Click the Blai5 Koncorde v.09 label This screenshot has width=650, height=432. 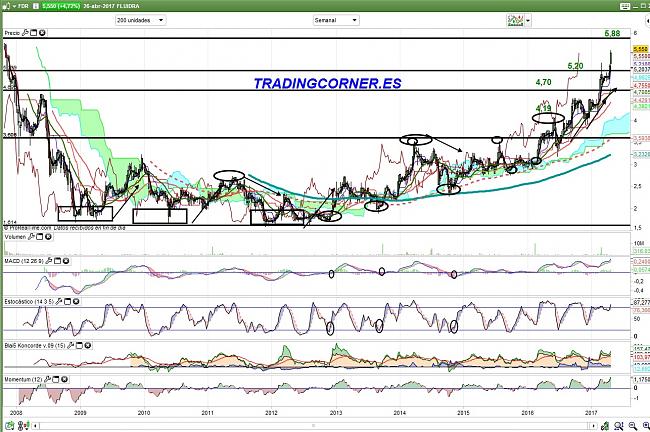tap(35, 345)
